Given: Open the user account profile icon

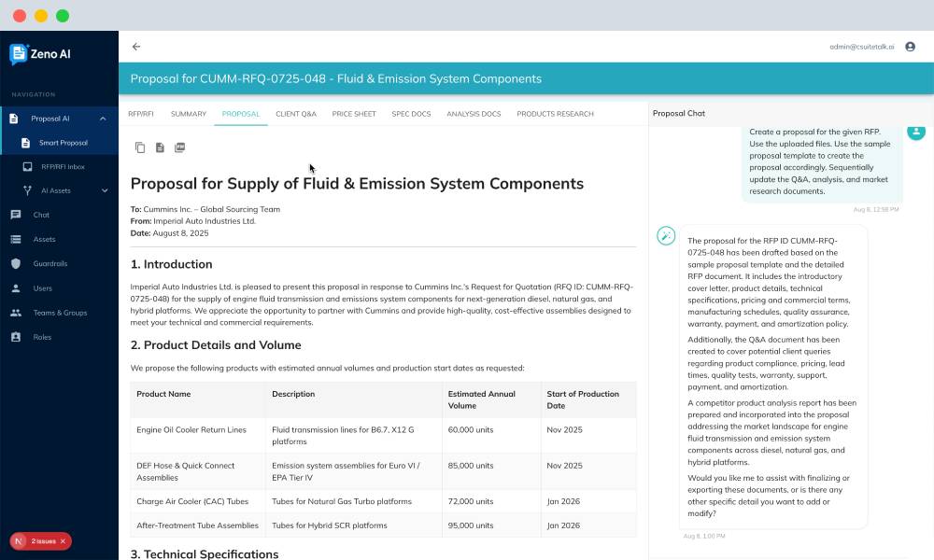Looking at the screenshot, I should point(910,47).
